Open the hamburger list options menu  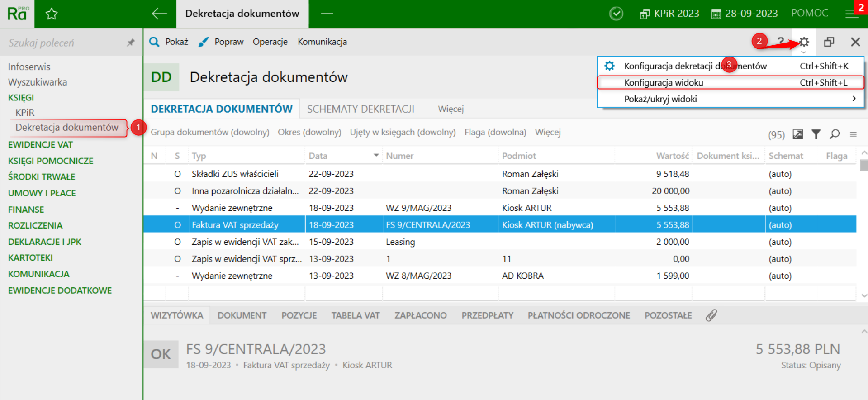point(853,134)
